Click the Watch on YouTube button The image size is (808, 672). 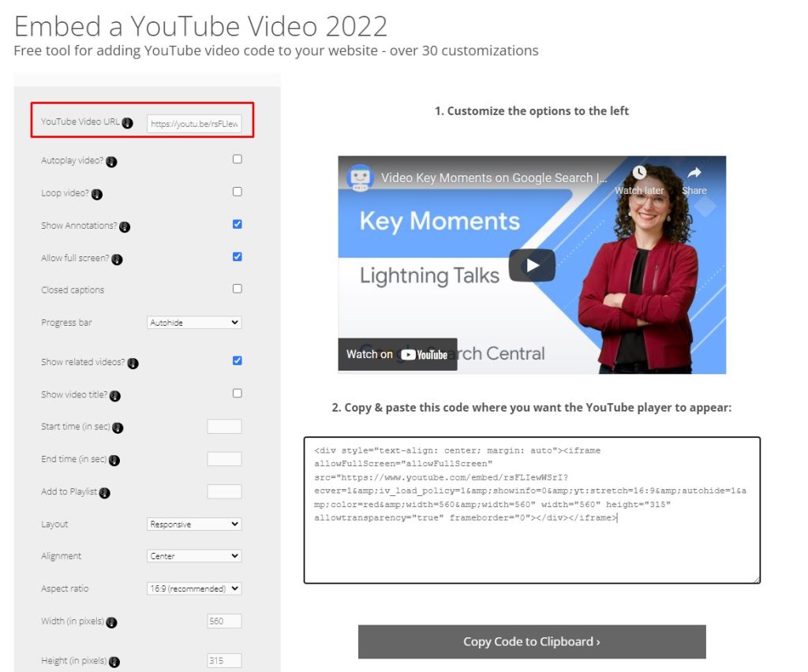(x=398, y=354)
